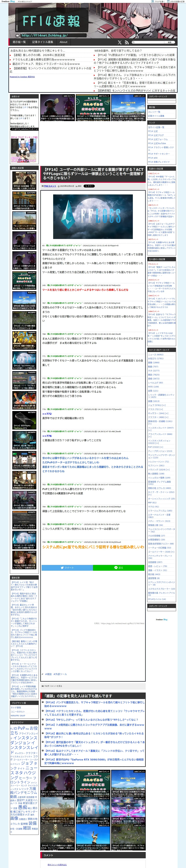Open weekly popular thumbnail showing 7540PV
Screen dimensions: 186x868
click(x=24, y=360)
